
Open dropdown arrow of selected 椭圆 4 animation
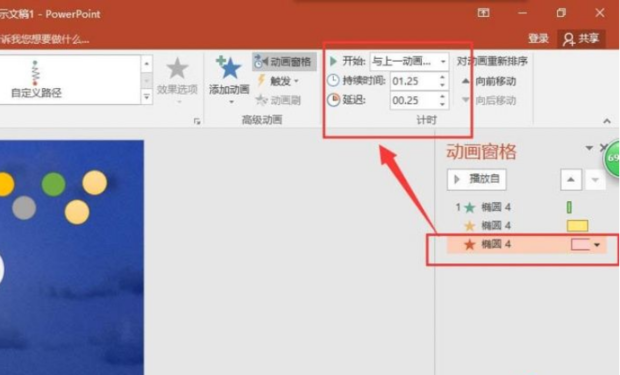[597, 245]
